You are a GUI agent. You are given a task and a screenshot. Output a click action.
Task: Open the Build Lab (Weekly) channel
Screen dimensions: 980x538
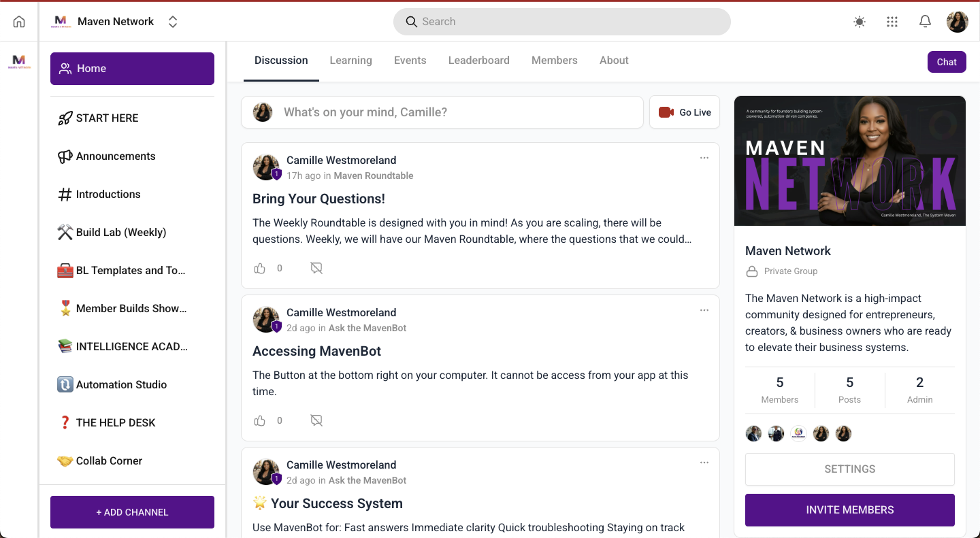pyautogui.click(x=132, y=232)
